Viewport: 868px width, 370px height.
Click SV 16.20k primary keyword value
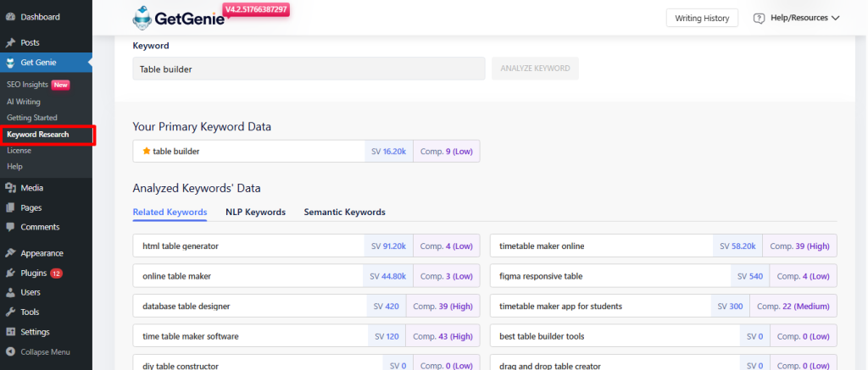click(x=388, y=151)
